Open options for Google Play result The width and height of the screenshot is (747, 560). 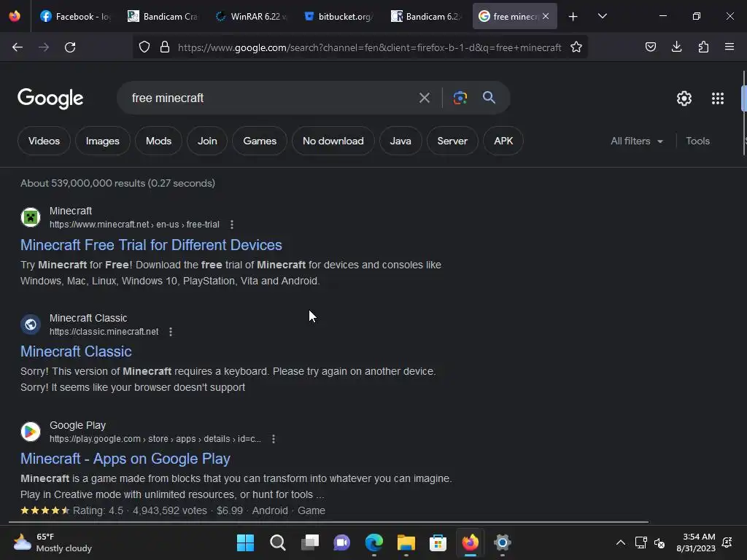click(274, 438)
